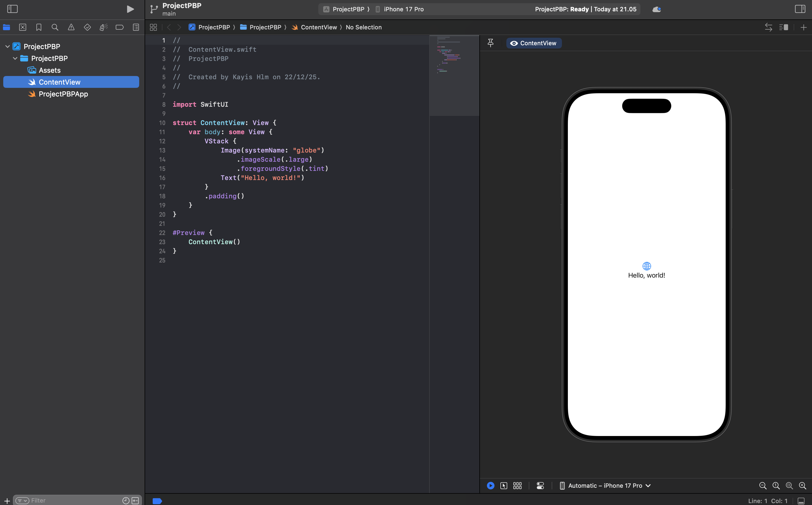Image resolution: width=812 pixels, height=505 pixels.
Task: Select ContentView preview tab
Action: 534,43
